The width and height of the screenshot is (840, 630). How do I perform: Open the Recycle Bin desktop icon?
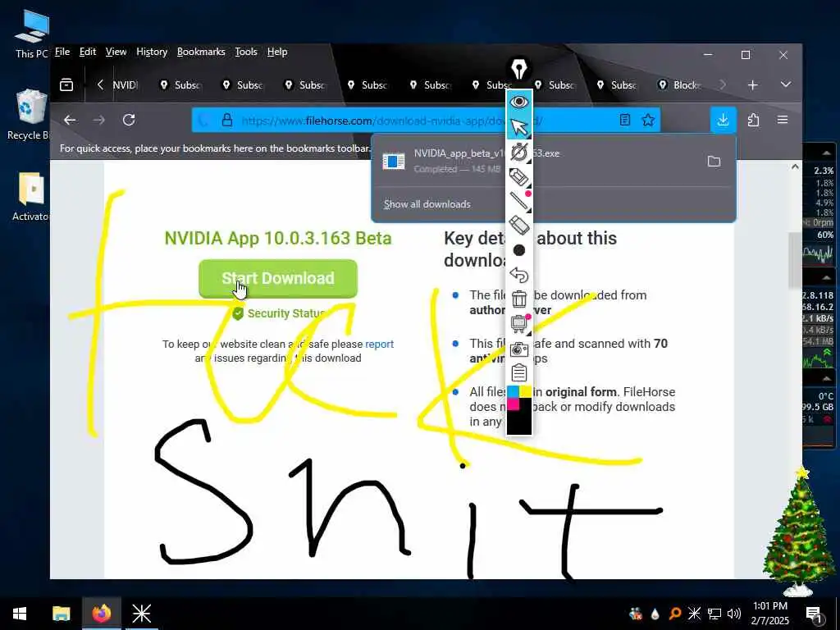30,115
